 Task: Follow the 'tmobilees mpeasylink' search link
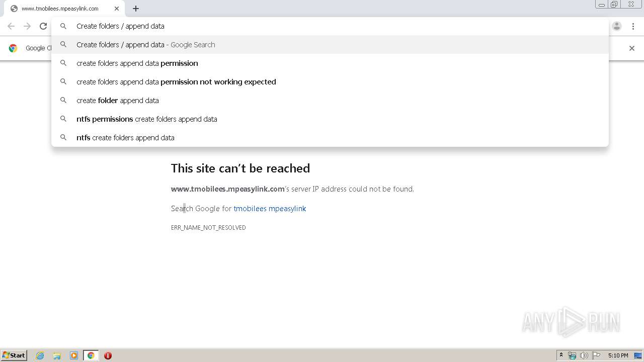[270, 209]
